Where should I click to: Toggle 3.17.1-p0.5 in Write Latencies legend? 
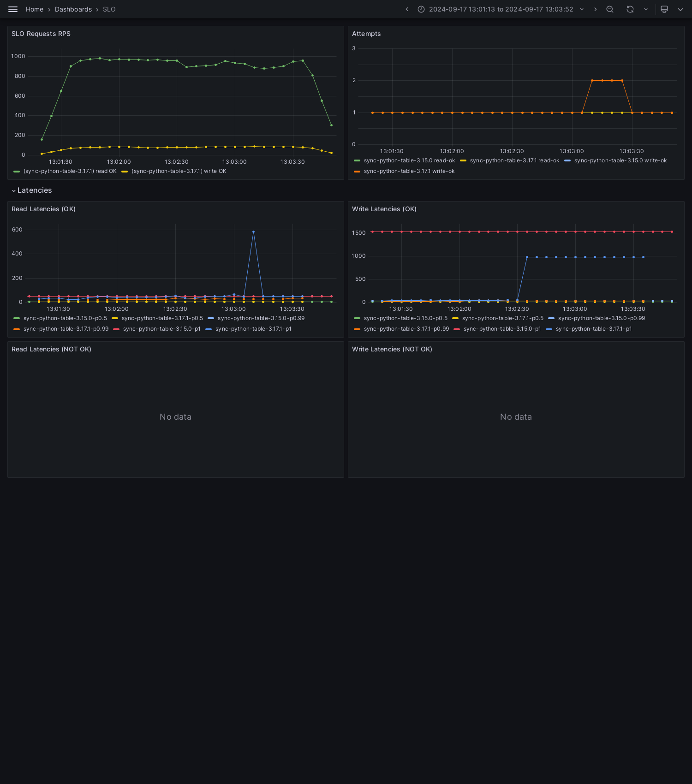503,318
